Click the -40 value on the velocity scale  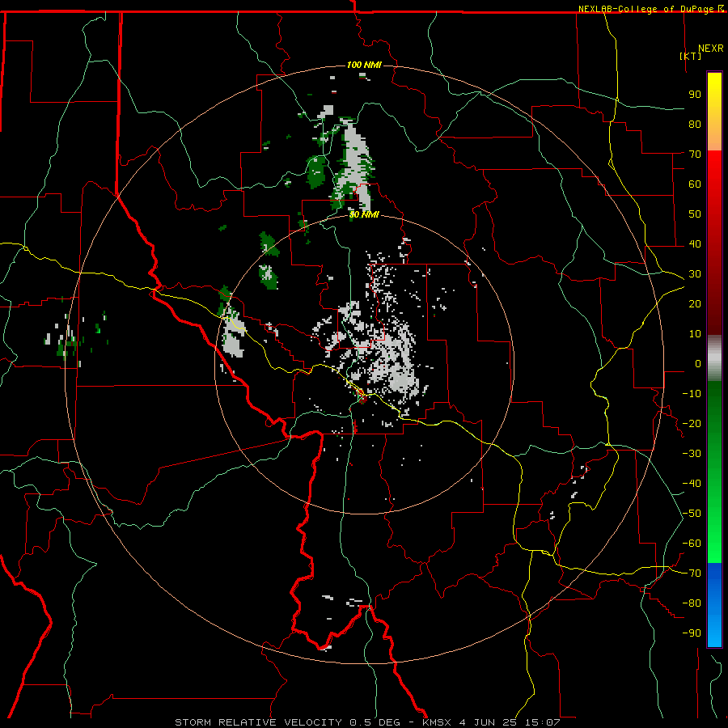[x=692, y=484]
